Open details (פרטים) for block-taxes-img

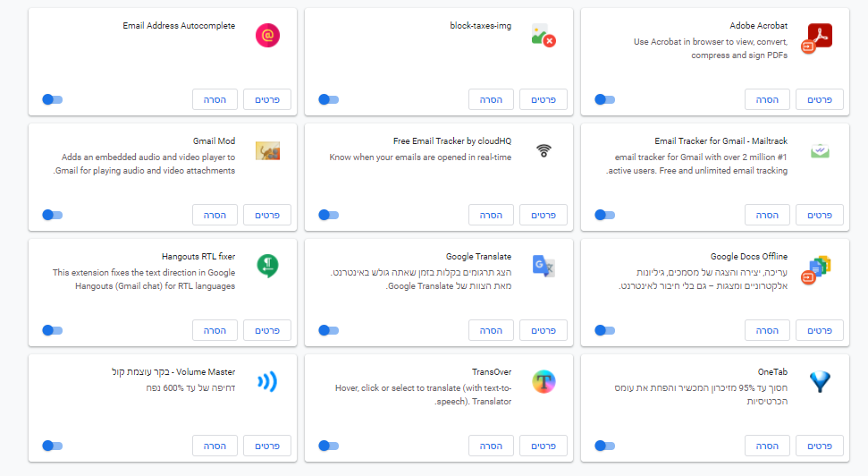click(x=544, y=99)
